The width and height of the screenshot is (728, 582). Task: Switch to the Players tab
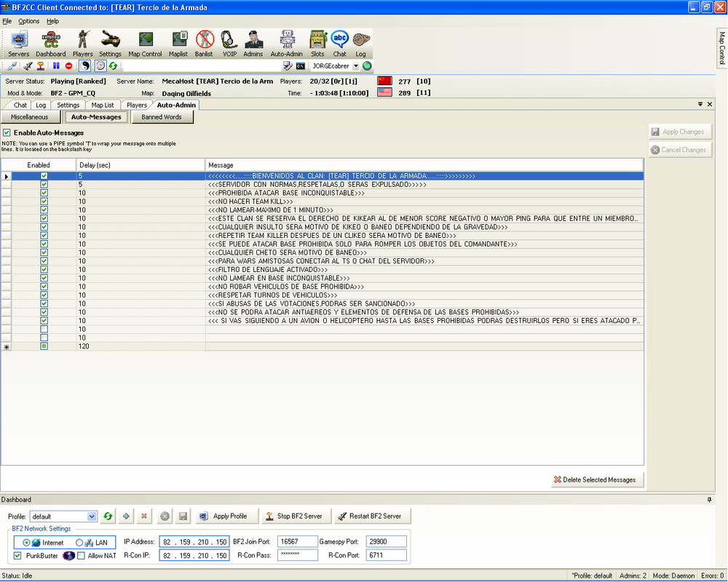click(137, 105)
